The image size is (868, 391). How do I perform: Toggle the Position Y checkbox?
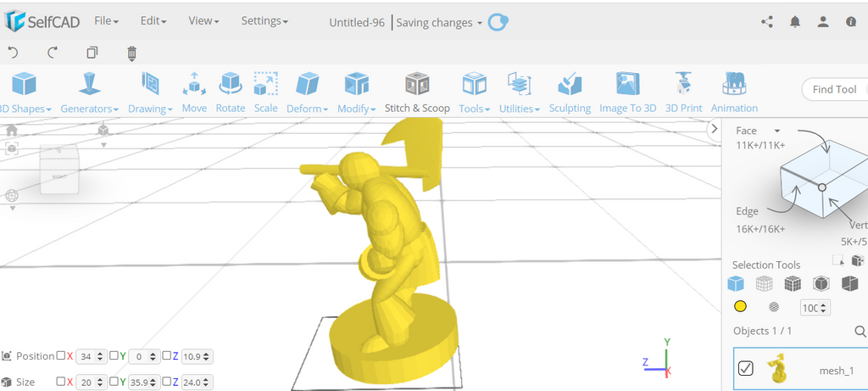pos(114,355)
